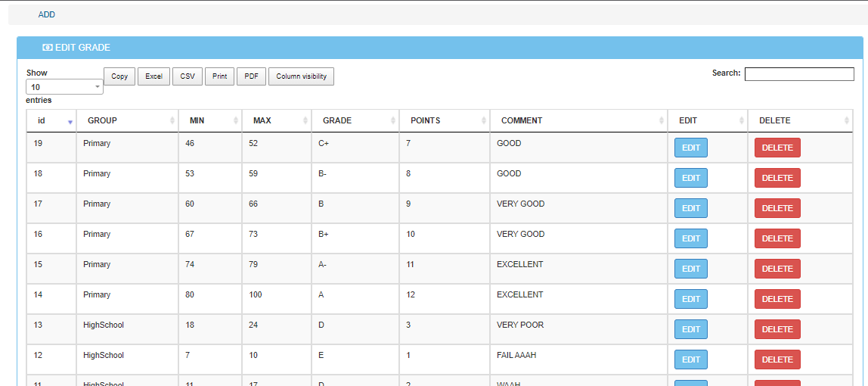Open the Show entries dropdown
The height and width of the screenshot is (386, 868).
click(64, 87)
